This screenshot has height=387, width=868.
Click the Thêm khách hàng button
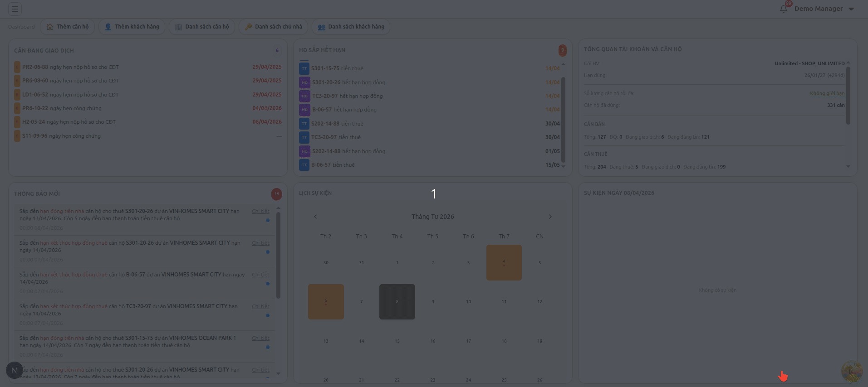(x=132, y=27)
